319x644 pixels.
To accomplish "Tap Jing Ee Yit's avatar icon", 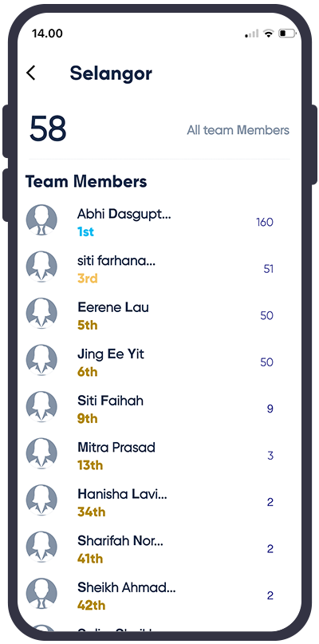I will tap(41, 360).
